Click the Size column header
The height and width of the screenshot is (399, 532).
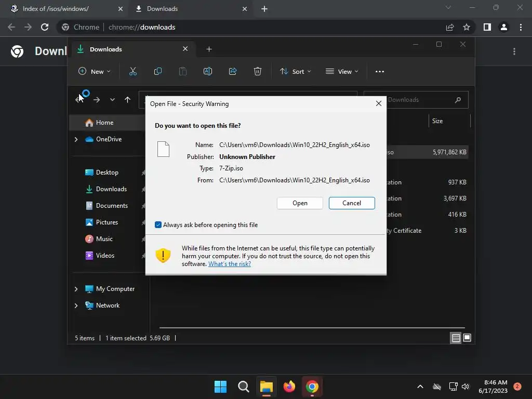pyautogui.click(x=449, y=121)
